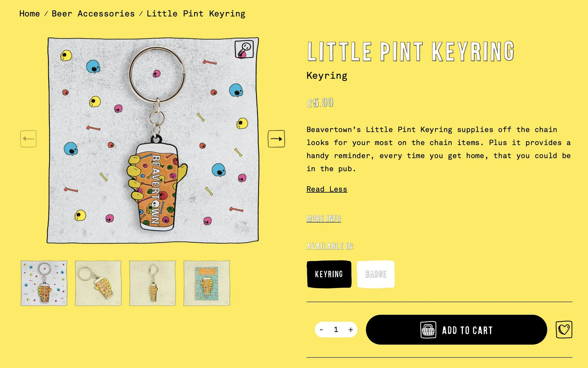Click the quantity number field
This screenshot has width=588, height=368.
point(336,330)
